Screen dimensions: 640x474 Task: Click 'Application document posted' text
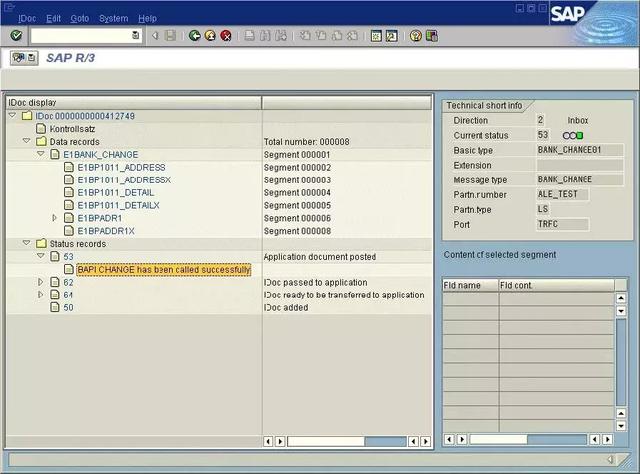(x=320, y=257)
